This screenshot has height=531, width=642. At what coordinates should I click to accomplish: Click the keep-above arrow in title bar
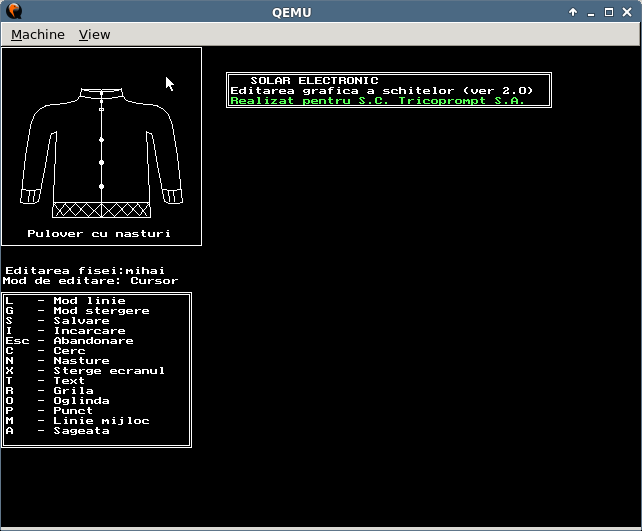(573, 12)
